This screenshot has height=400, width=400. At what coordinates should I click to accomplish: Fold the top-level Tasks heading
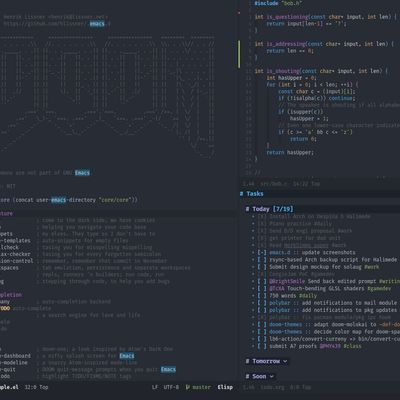[x=252, y=194]
